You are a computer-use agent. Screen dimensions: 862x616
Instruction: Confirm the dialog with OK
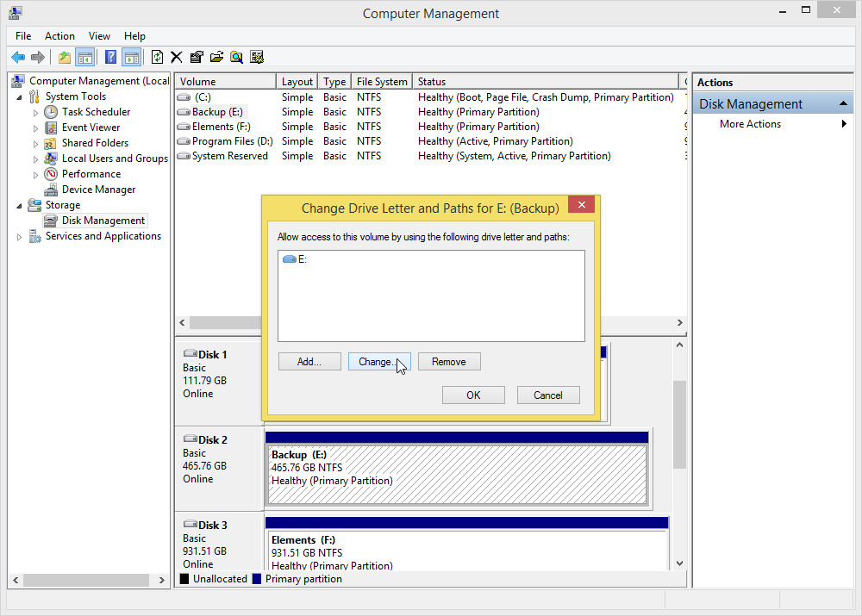(x=473, y=395)
